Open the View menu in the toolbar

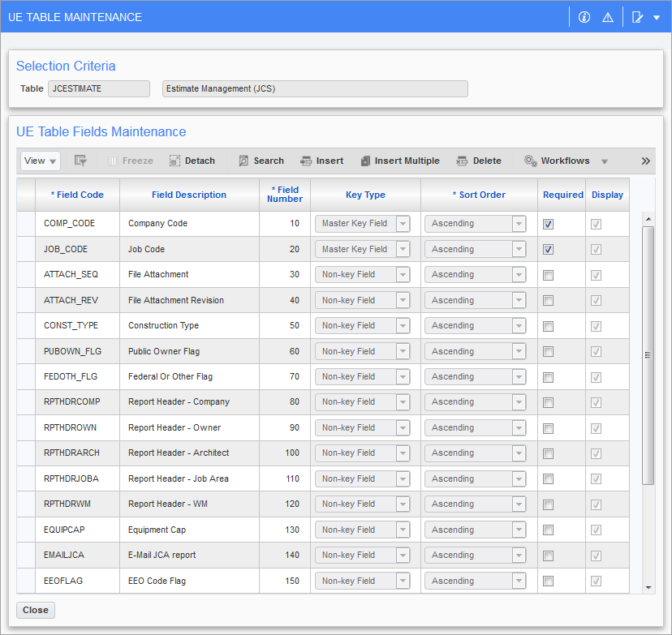(x=41, y=161)
